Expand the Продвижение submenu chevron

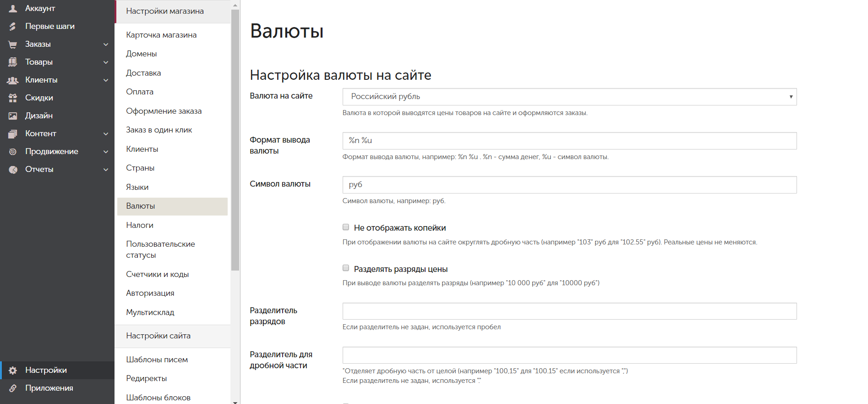106,152
